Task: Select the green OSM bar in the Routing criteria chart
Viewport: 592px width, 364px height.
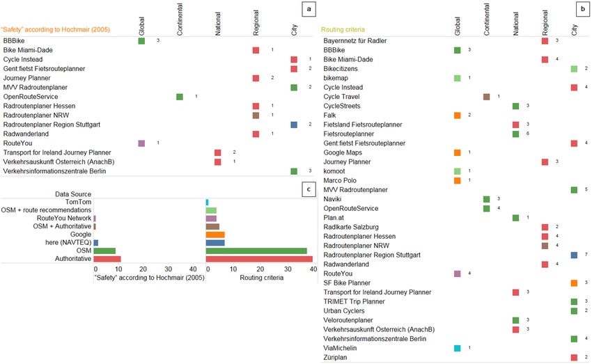Action: (x=256, y=251)
